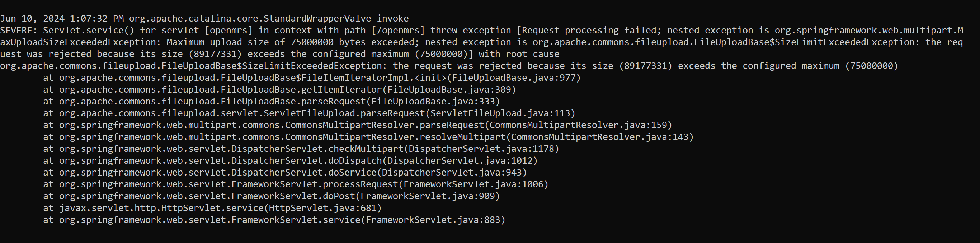This screenshot has width=980, height=243.
Task: Click the DispatcherServlet.doService line
Action: (x=285, y=172)
